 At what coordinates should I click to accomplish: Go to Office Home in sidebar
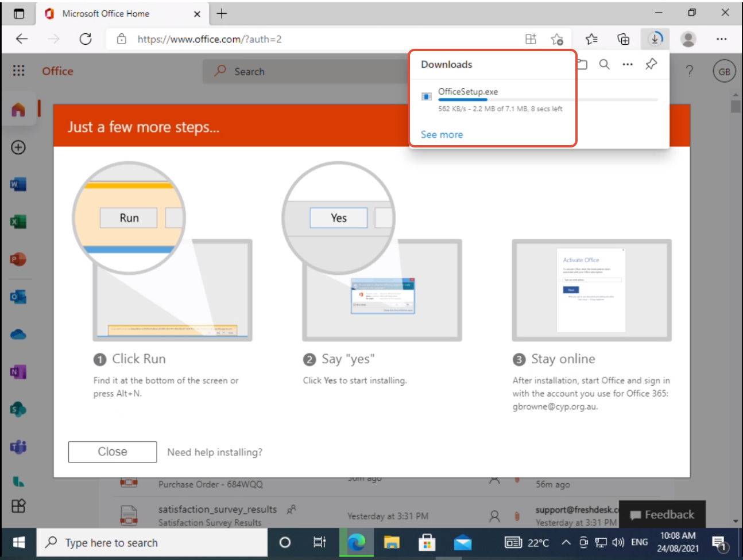coord(18,109)
